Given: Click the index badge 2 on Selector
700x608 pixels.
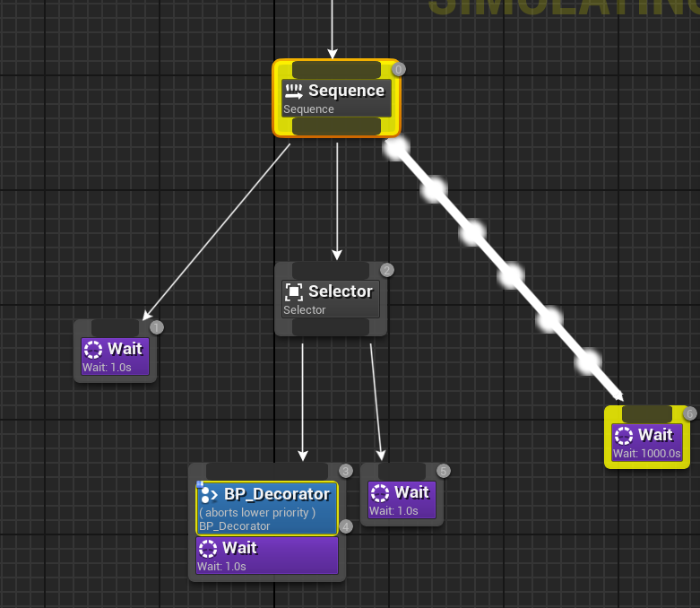Looking at the screenshot, I should point(386,270).
